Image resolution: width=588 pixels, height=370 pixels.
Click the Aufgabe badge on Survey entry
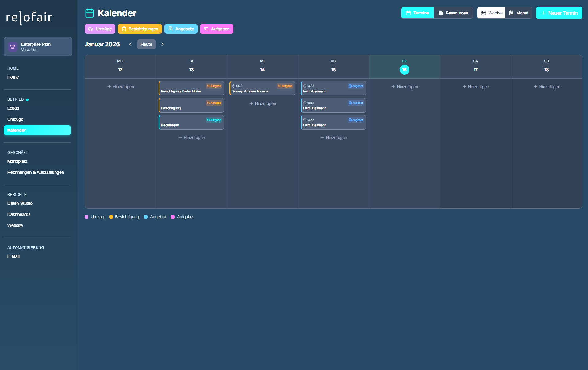pos(285,86)
